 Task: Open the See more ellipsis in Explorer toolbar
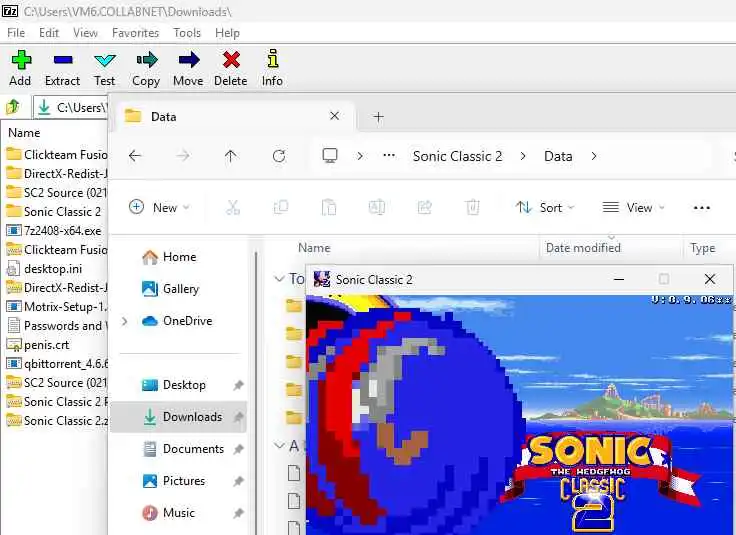click(x=701, y=207)
